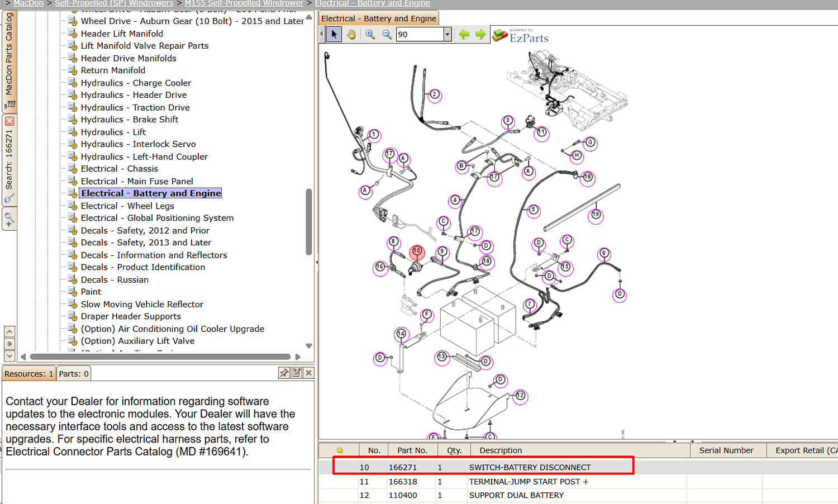Viewport: 838px width, 504px height.
Task: Click the tree scrollbar down arrow
Action: tap(309, 346)
